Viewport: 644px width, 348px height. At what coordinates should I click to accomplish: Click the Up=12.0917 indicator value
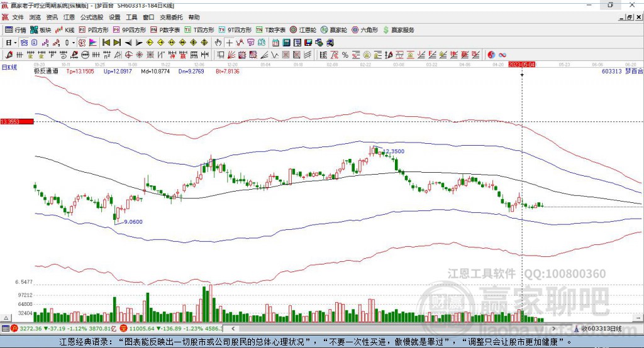(x=118, y=71)
